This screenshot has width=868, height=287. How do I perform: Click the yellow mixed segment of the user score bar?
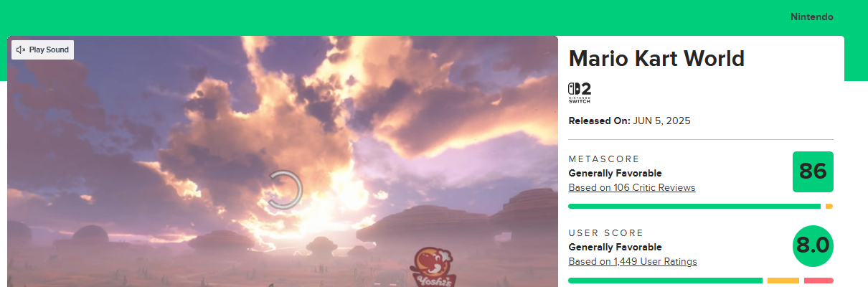[x=783, y=281]
